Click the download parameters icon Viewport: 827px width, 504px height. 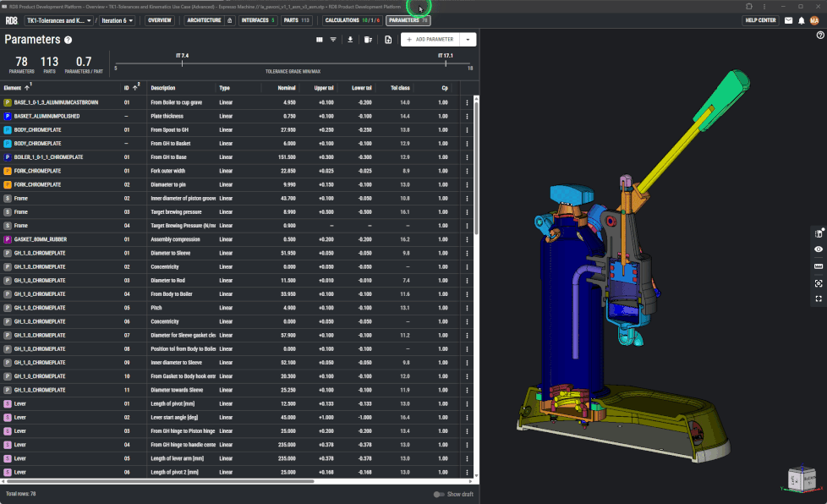(x=350, y=40)
